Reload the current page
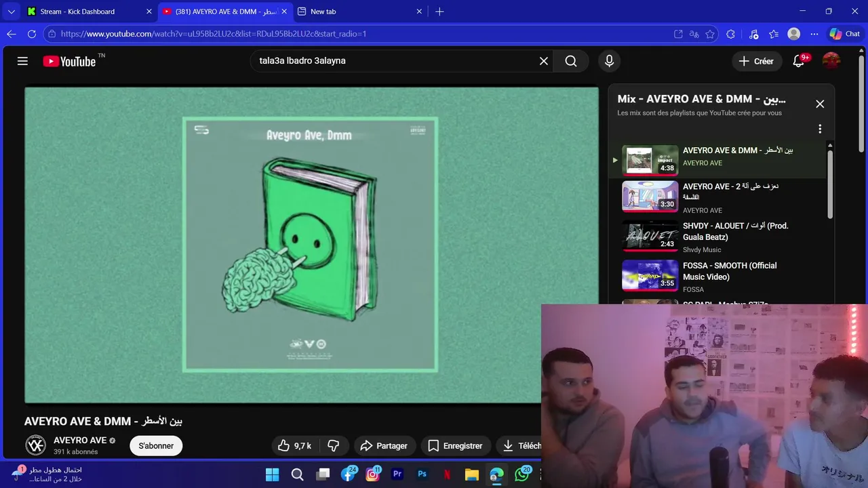Viewport: 868px width, 488px height. tap(32, 34)
